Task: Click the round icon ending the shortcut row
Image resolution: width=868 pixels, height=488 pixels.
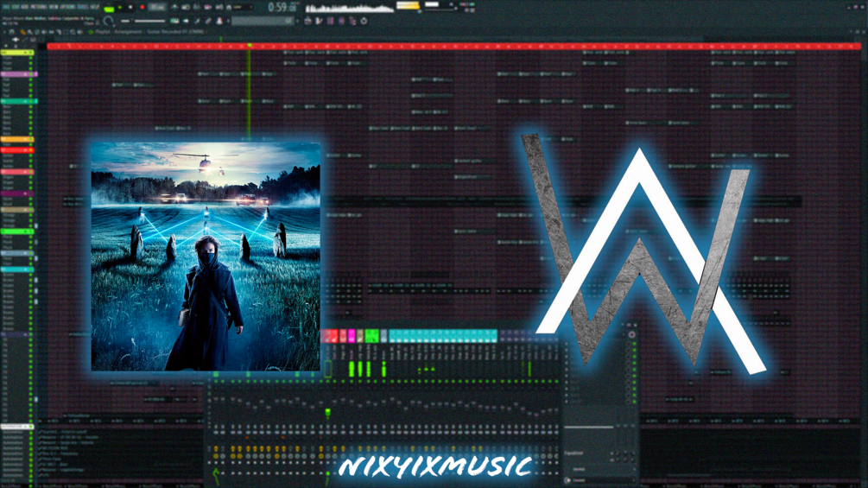Action: tap(364, 21)
